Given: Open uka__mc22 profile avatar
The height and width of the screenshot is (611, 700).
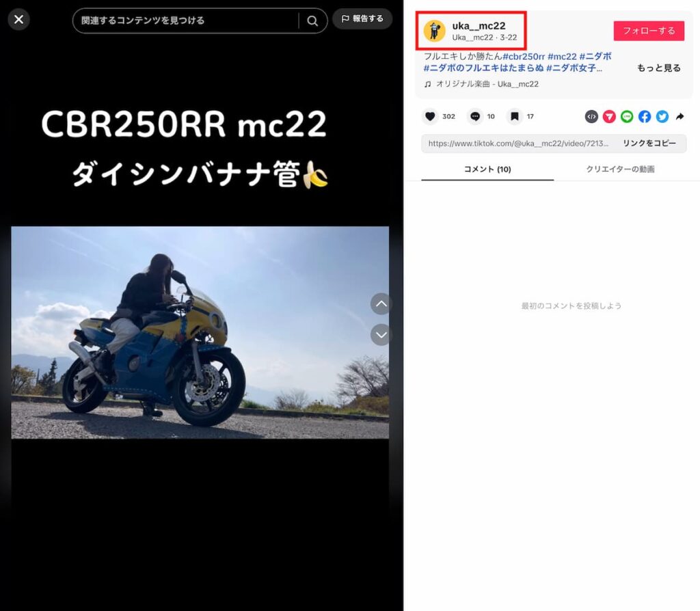Looking at the screenshot, I should click(x=435, y=31).
